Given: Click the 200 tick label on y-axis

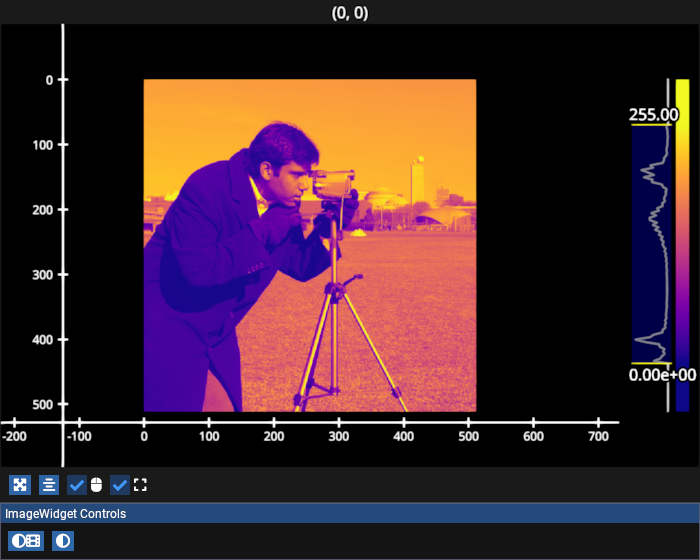Looking at the screenshot, I should tap(43, 210).
